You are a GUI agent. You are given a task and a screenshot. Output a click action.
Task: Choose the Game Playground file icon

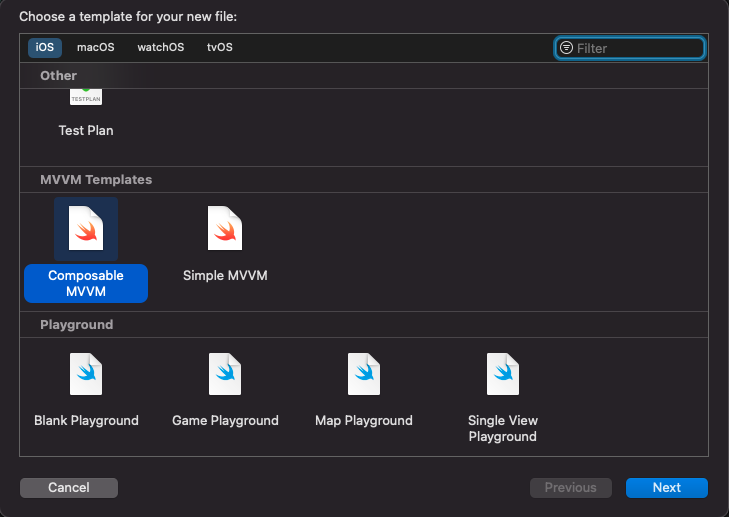[225, 374]
